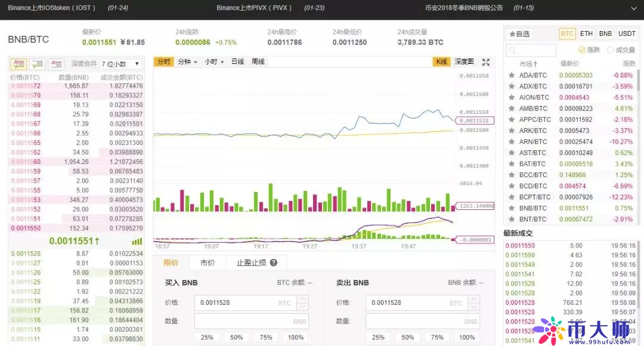Open the Binance IOStoken listing announcement
The image size is (644, 346).
tap(51, 8)
